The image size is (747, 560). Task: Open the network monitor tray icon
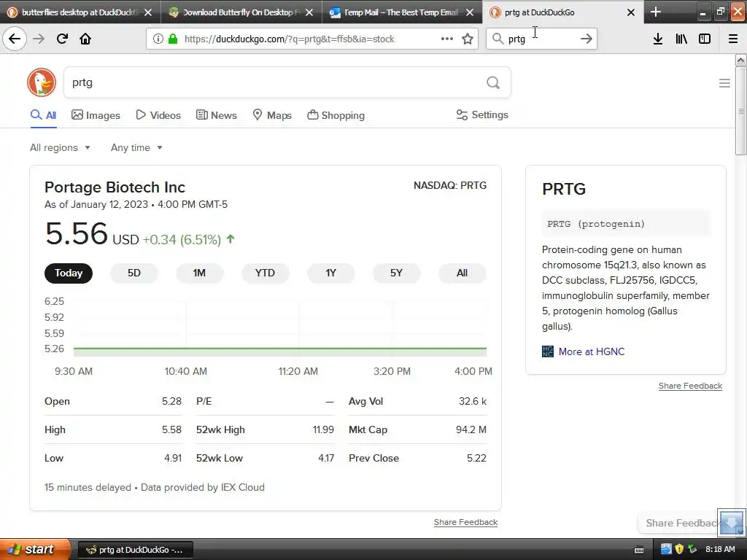(x=666, y=549)
